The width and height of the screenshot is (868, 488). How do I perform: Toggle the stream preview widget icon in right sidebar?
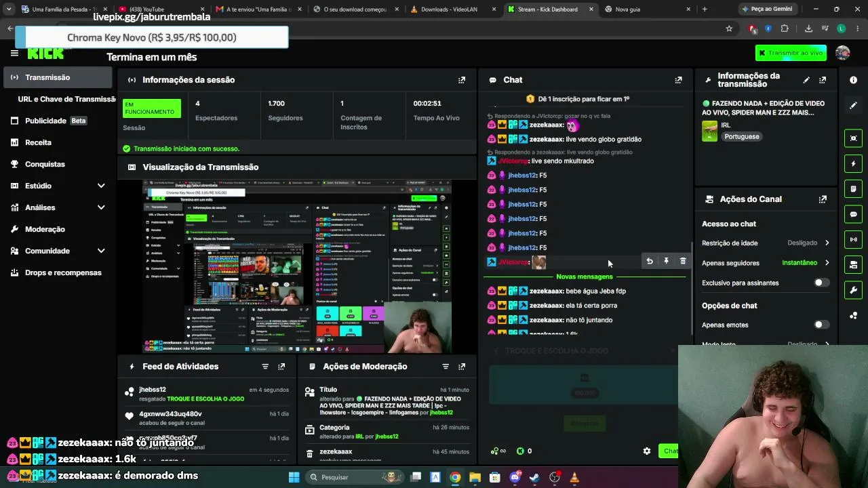(x=853, y=138)
